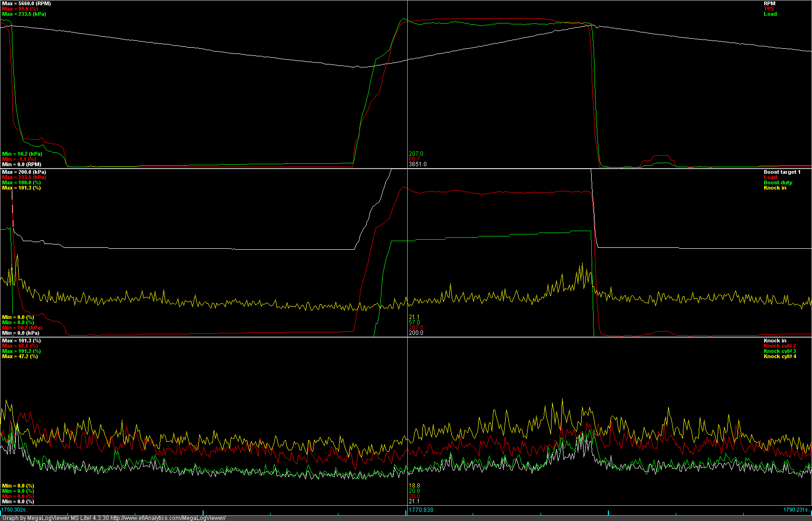Click the white Knock in legend in bottom graph
Image resolution: width=812 pixels, height=521 pixels.
point(775,341)
